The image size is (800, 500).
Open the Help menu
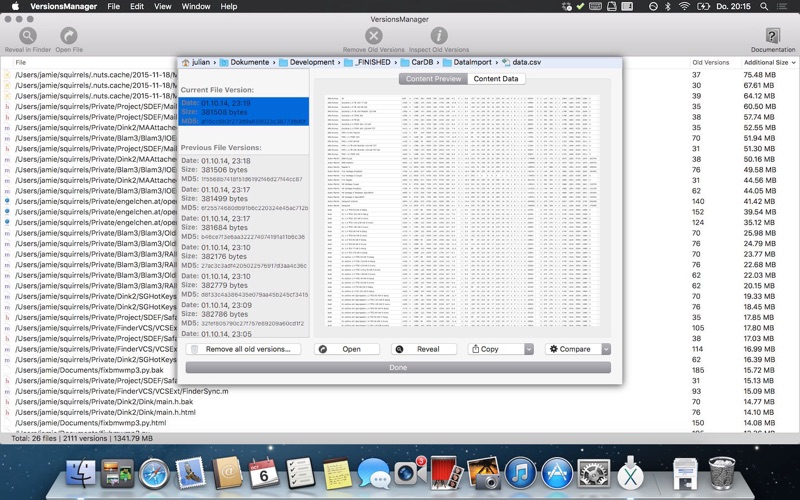[x=229, y=7]
